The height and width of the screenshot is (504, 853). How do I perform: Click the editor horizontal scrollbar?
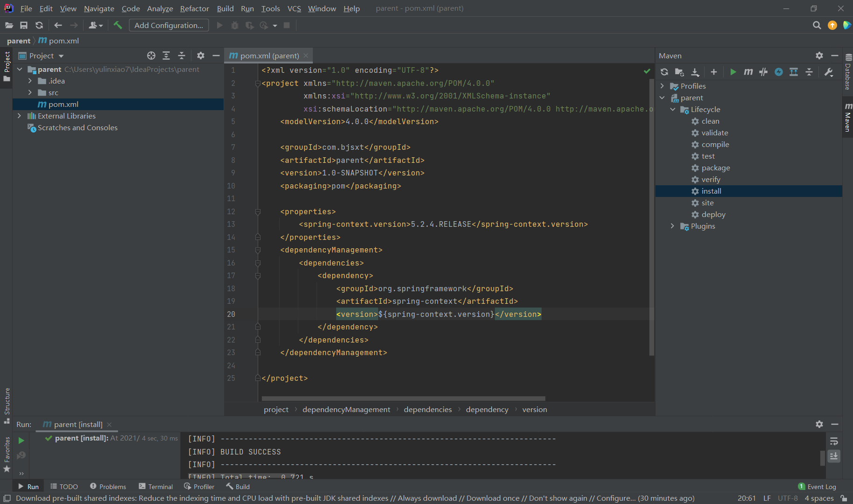(x=403, y=399)
